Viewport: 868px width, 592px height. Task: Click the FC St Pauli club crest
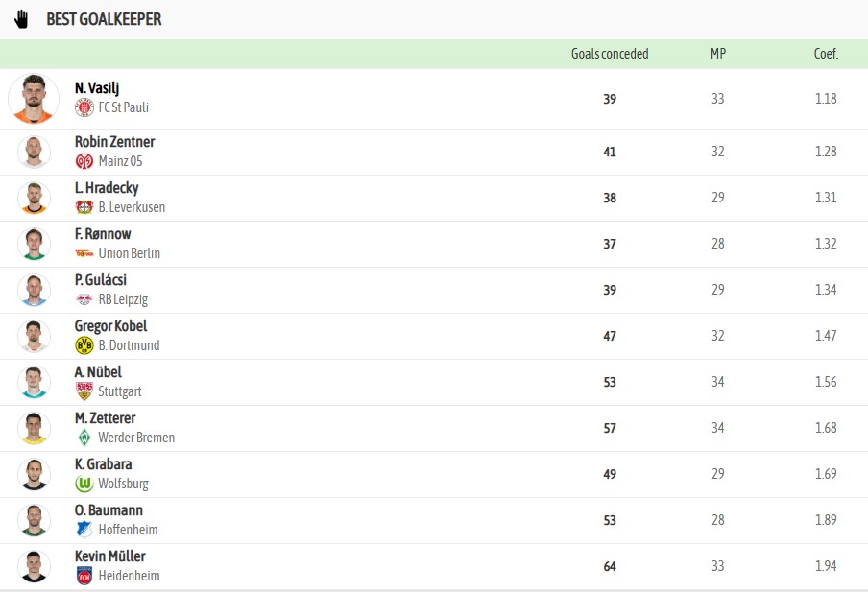[84, 107]
